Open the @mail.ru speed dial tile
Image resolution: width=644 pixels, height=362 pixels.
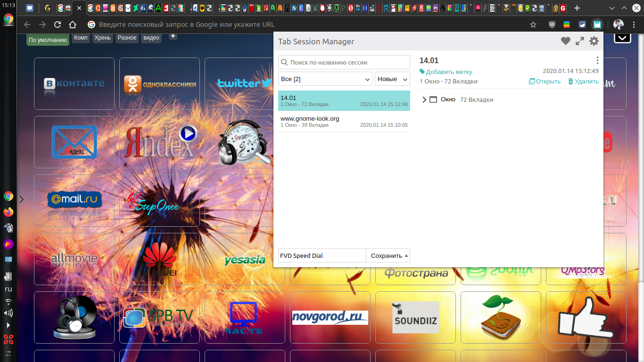74,200
